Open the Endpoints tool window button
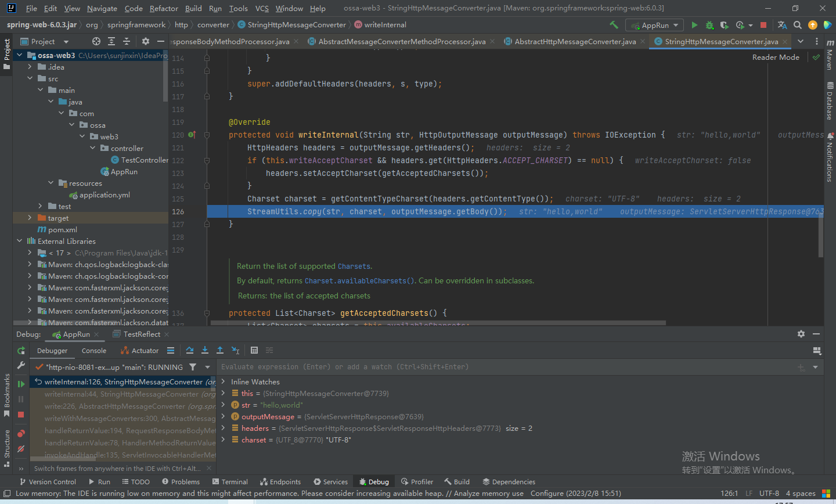The width and height of the screenshot is (836, 504). (280, 481)
